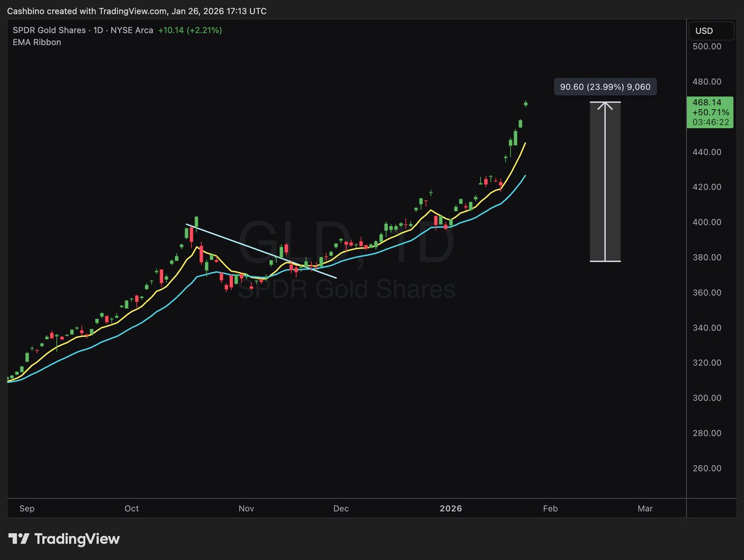
Task: Click the 300.00 price axis label
Action: [708, 398]
